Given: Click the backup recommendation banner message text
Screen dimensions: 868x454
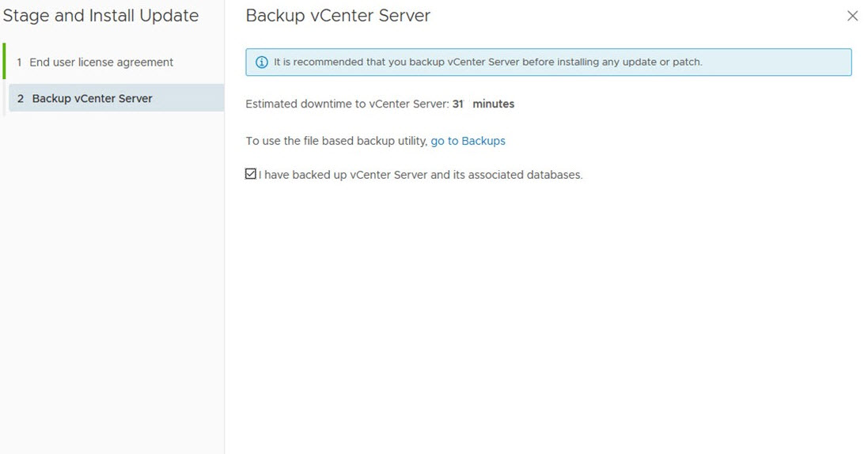Looking at the screenshot, I should (x=487, y=62).
